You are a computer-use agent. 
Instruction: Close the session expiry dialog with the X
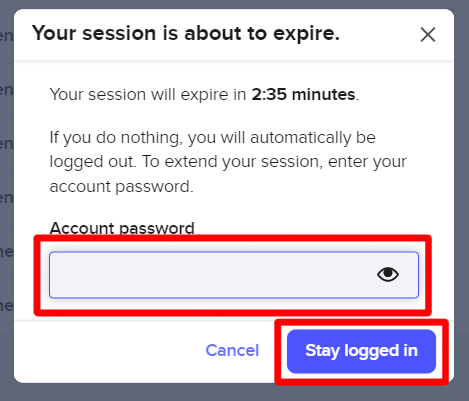[428, 35]
